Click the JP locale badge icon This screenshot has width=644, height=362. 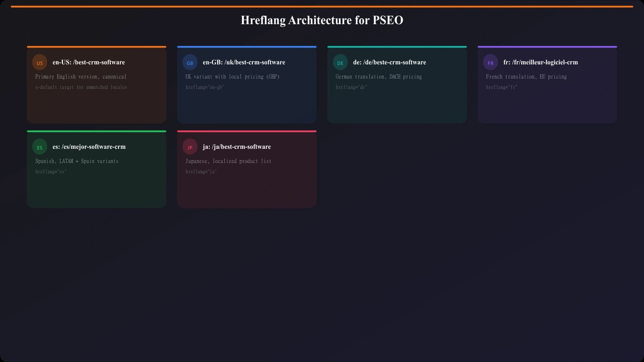tap(190, 147)
